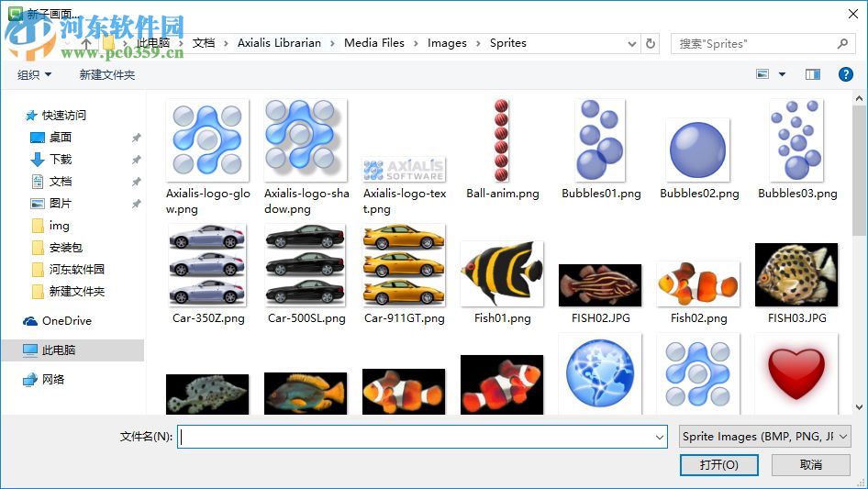This screenshot has width=868, height=489.
Task: Select the Ball-anim.png sprite
Action: [502, 140]
